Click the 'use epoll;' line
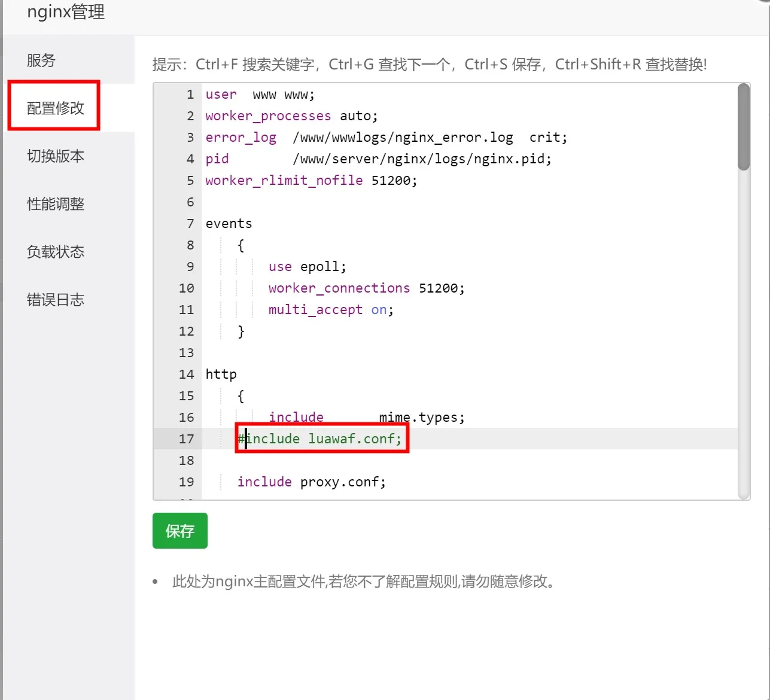Image resolution: width=770 pixels, height=700 pixels. click(x=308, y=267)
